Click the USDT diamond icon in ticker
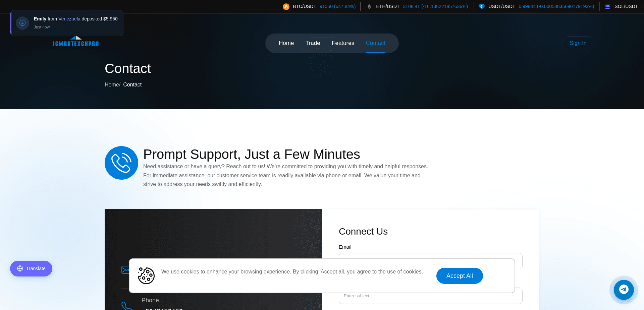 tap(481, 7)
